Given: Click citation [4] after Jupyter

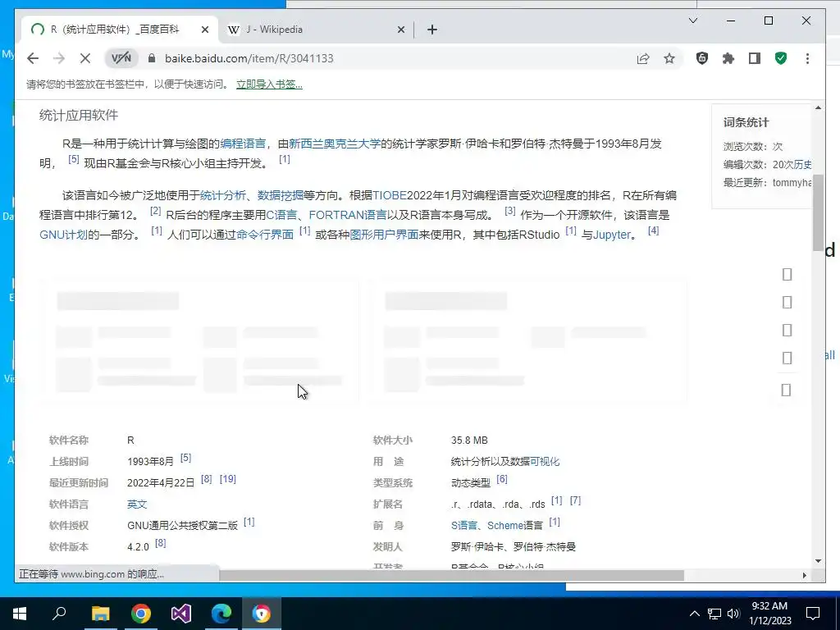Looking at the screenshot, I should point(654,231).
